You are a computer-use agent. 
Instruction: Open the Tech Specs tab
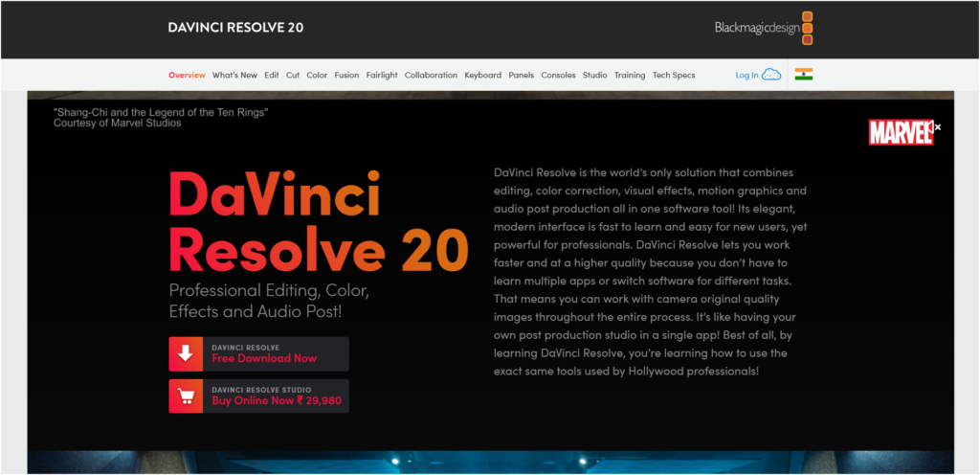674,75
